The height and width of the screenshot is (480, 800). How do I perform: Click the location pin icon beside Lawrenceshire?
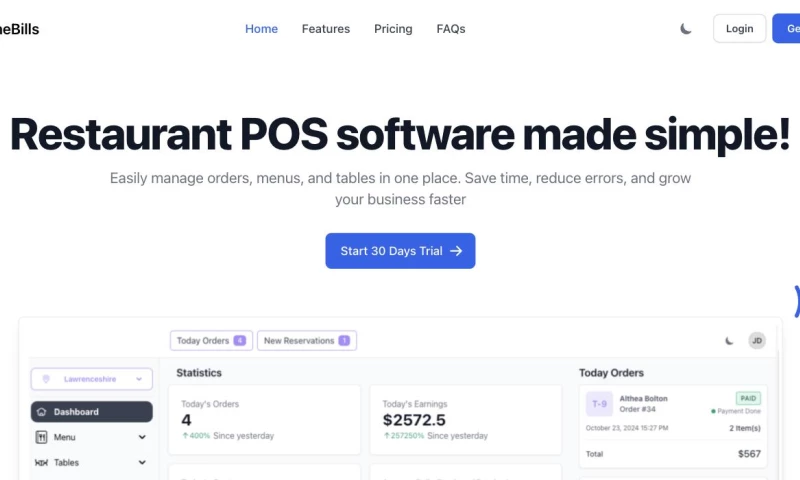click(46, 379)
